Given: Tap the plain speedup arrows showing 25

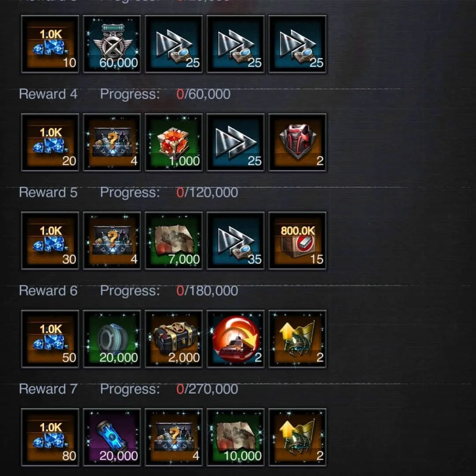Looking at the screenshot, I should [235, 143].
